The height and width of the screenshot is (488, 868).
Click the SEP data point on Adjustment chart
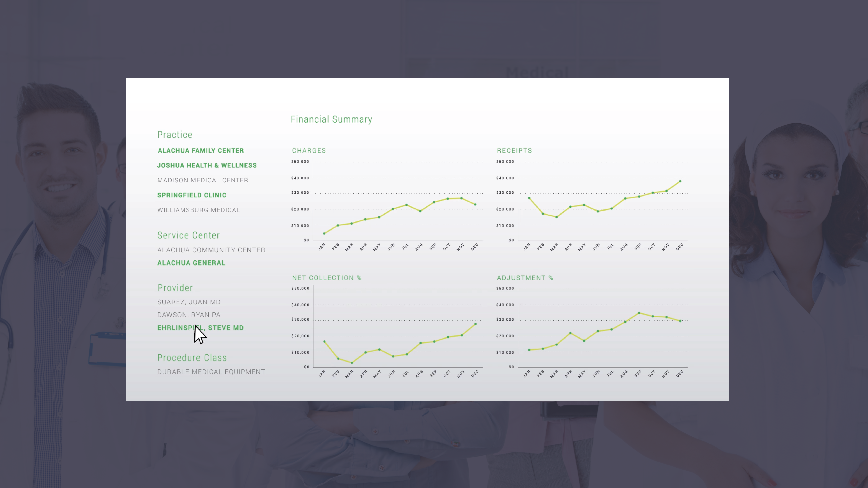(639, 313)
